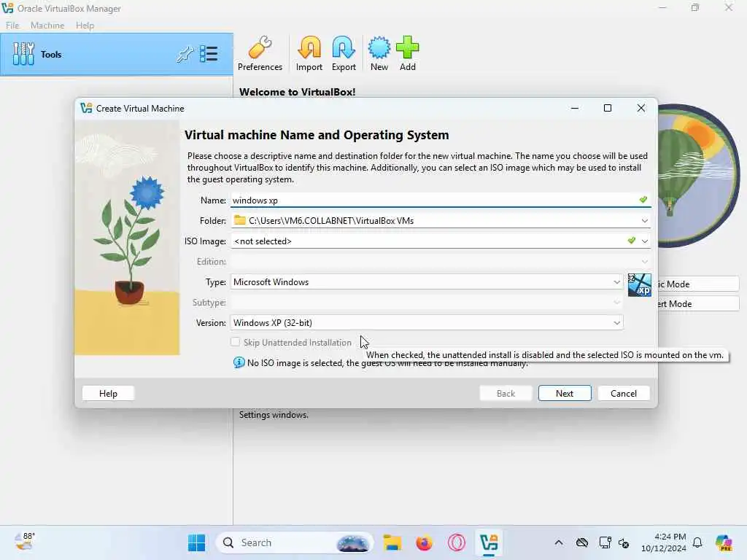Click the Help button in dialog
The height and width of the screenshot is (560, 747).
point(108,393)
